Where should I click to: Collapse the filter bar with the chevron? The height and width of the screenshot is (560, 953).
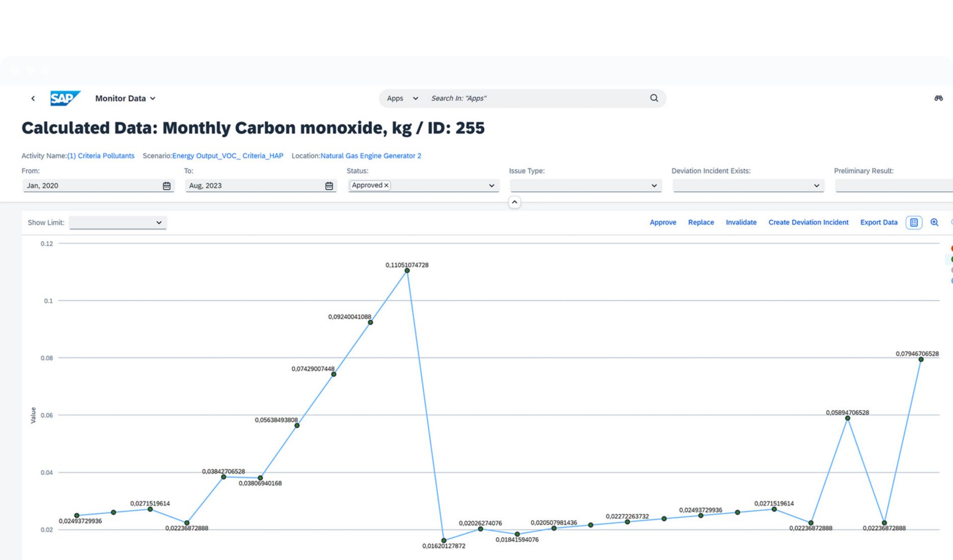point(514,202)
